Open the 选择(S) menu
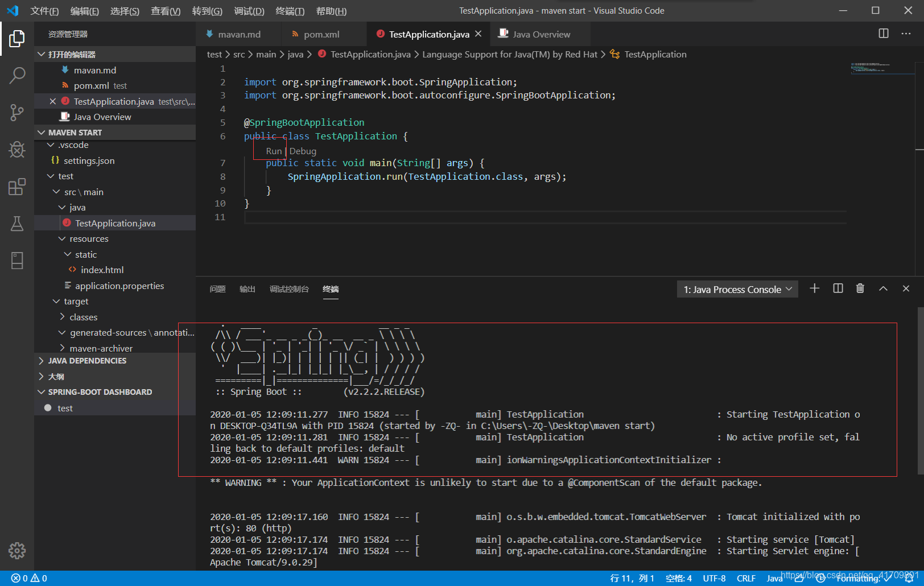 coord(125,11)
